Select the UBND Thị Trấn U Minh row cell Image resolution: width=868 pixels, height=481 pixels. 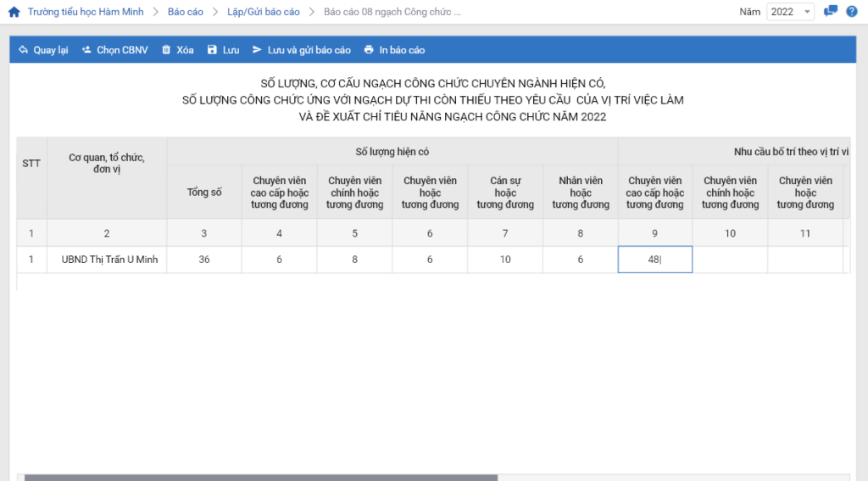coord(107,260)
